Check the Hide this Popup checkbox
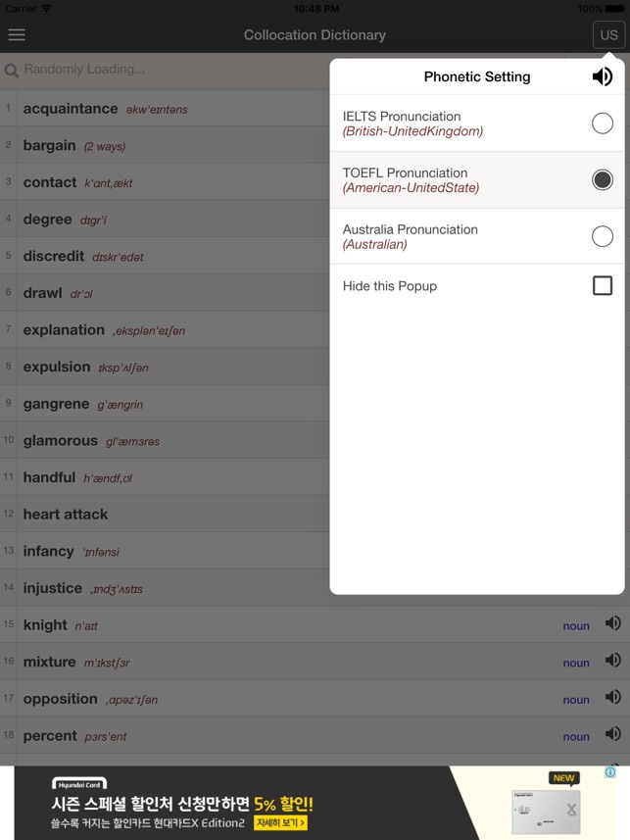Viewport: 630px width, 840px height. click(603, 285)
